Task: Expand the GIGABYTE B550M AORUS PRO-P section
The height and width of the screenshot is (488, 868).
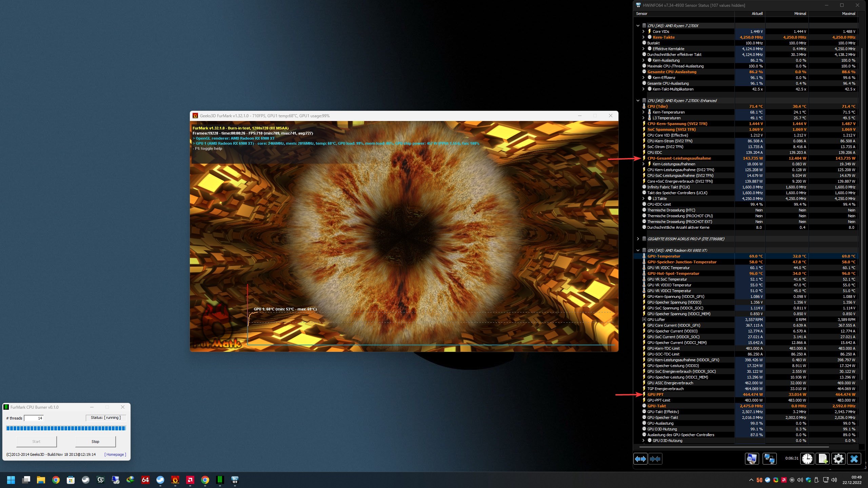Action: click(x=638, y=239)
